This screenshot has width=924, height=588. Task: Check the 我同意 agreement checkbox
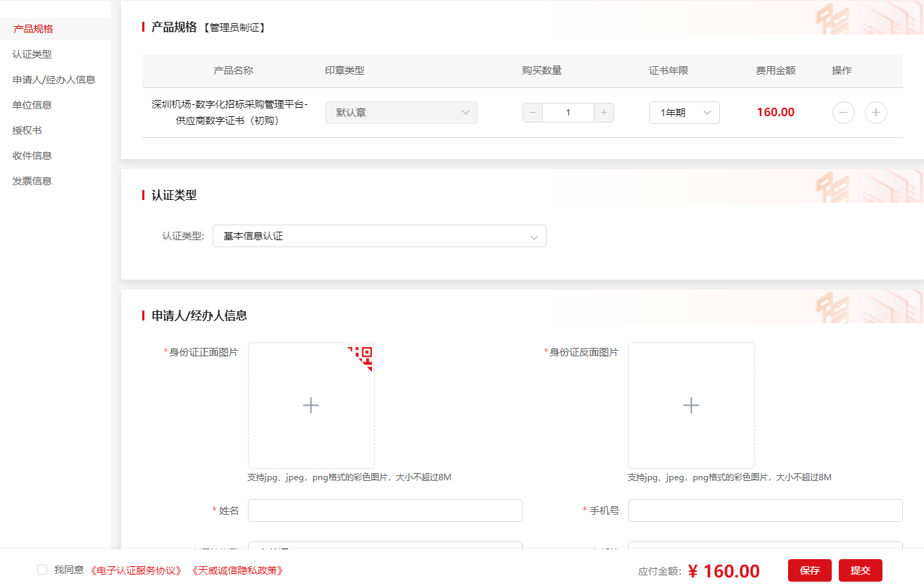click(42, 570)
